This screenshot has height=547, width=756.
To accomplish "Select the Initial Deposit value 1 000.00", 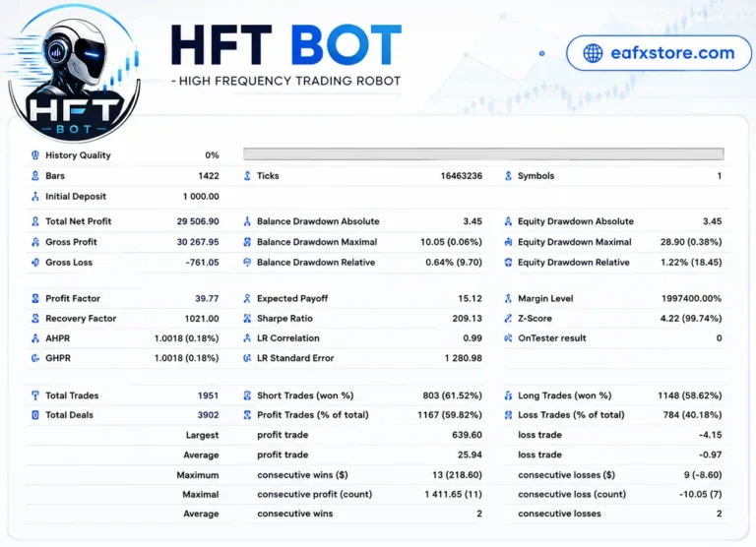I will point(201,197).
